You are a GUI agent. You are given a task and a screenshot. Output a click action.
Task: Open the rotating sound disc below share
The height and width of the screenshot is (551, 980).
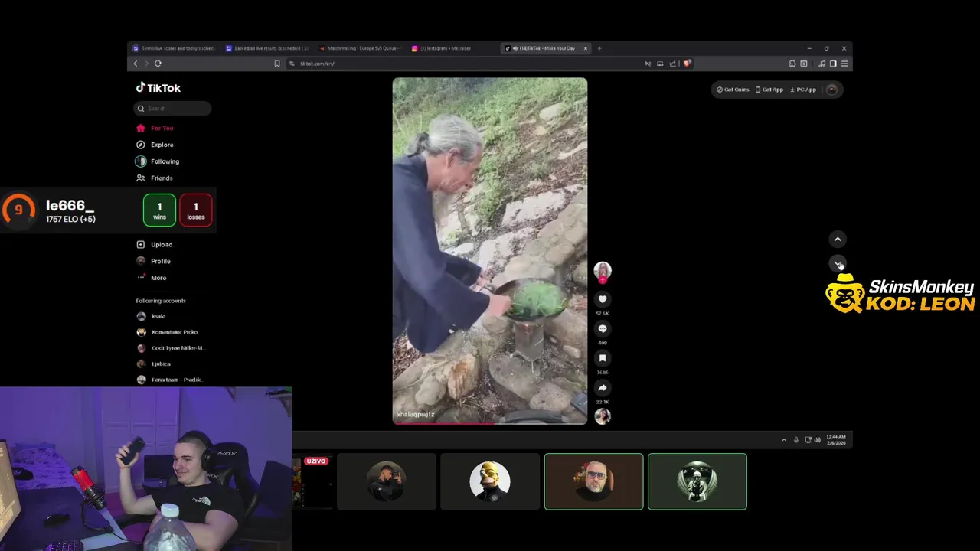(603, 416)
